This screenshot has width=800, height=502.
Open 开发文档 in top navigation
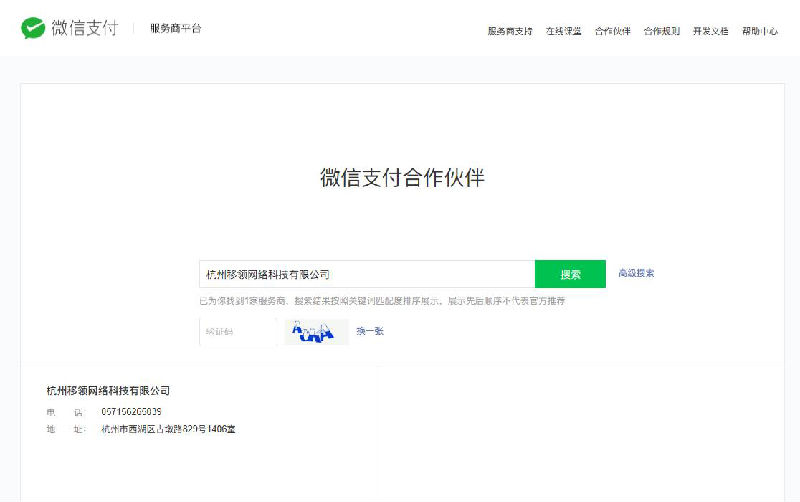coord(710,31)
